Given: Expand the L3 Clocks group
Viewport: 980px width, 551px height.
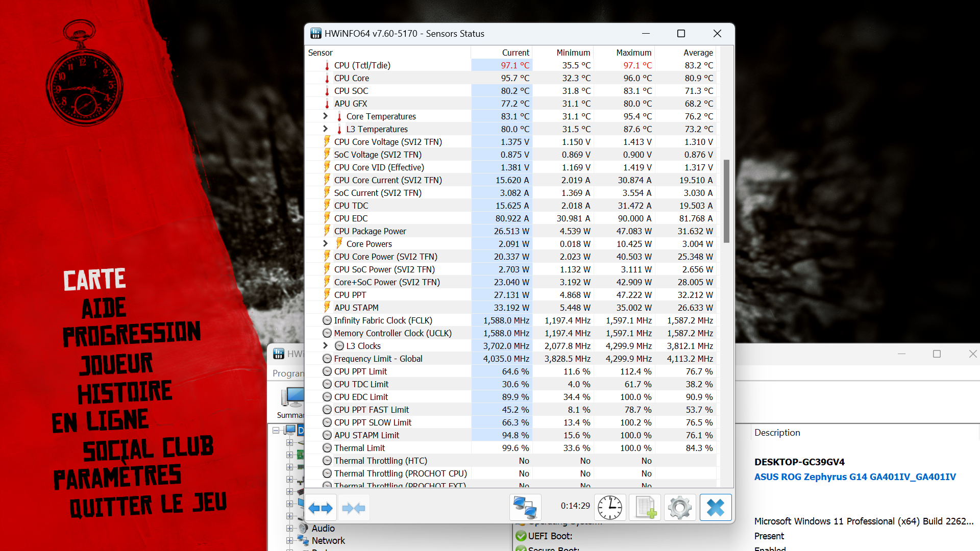Looking at the screenshot, I should click(325, 345).
